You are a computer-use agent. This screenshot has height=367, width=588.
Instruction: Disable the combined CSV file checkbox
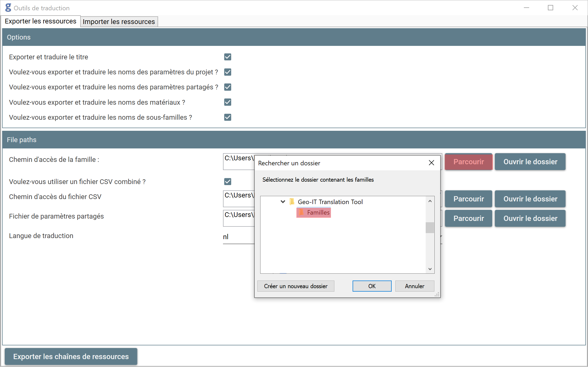coord(227,181)
